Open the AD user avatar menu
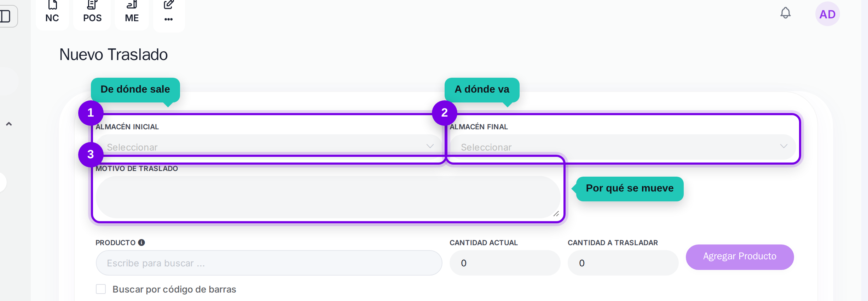The height and width of the screenshot is (301, 868). (x=827, y=14)
